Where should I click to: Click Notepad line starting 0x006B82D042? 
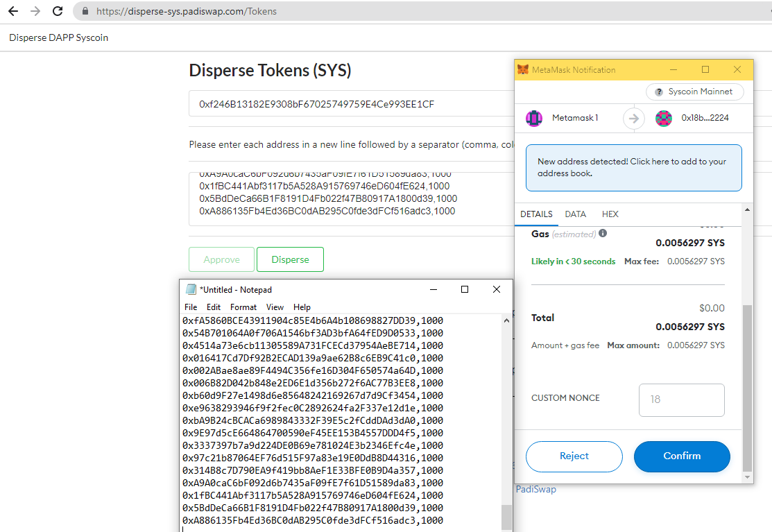point(313,383)
